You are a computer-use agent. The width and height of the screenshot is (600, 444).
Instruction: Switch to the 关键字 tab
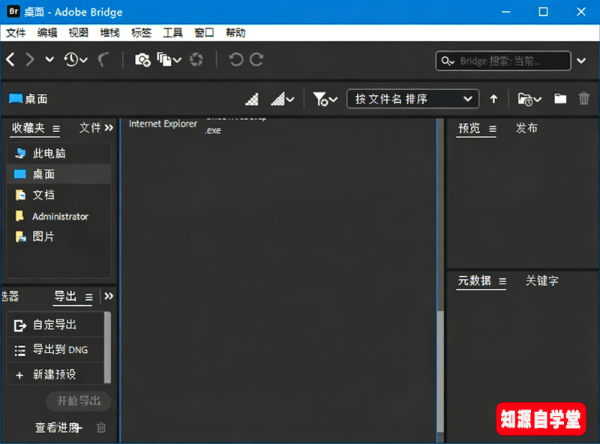click(542, 281)
